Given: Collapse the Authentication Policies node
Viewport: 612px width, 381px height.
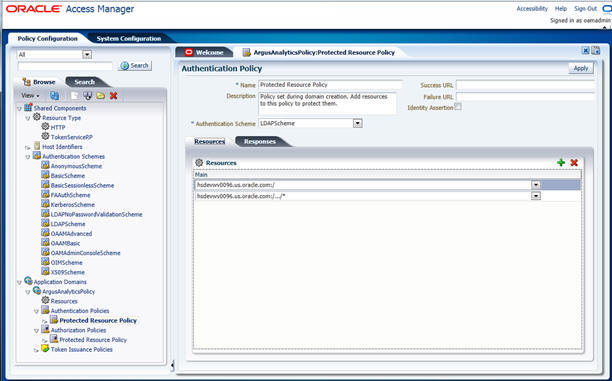Looking at the screenshot, I should (x=37, y=312).
